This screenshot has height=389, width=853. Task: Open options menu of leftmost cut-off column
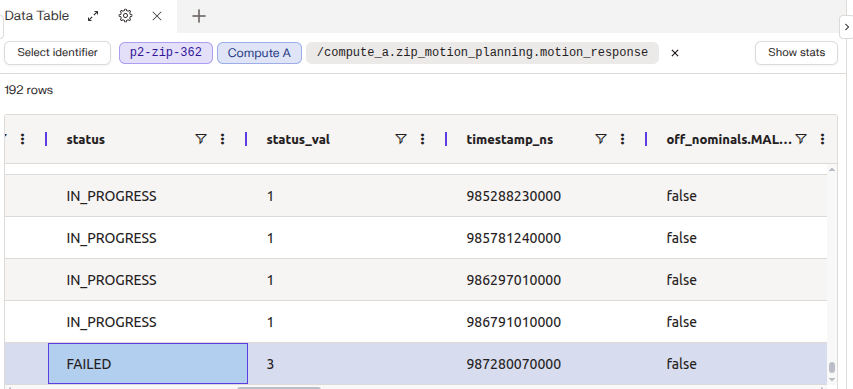pos(22,139)
